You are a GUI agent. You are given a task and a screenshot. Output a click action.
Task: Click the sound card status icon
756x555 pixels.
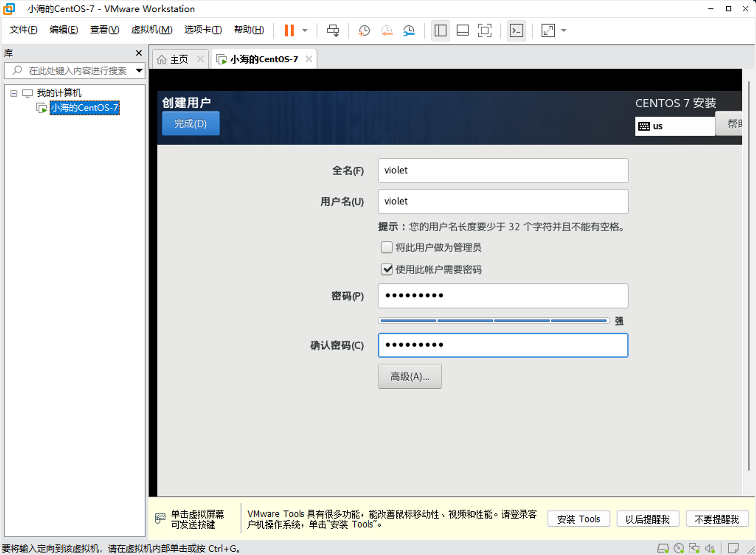point(710,548)
